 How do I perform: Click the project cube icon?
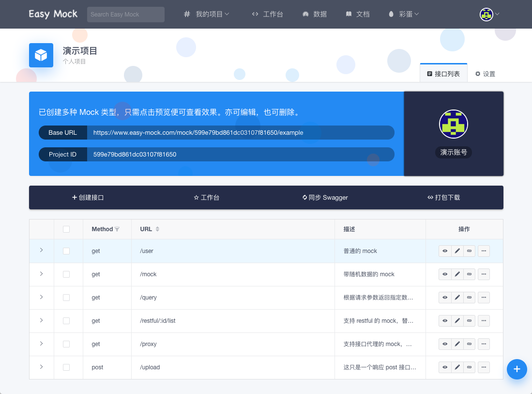point(41,55)
